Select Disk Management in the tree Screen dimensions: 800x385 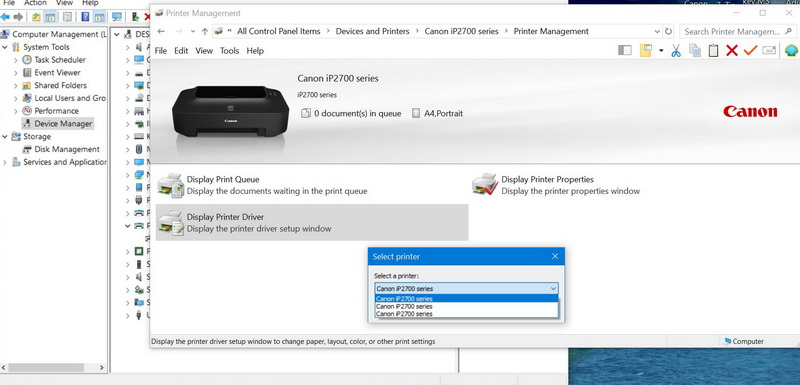[x=67, y=149]
